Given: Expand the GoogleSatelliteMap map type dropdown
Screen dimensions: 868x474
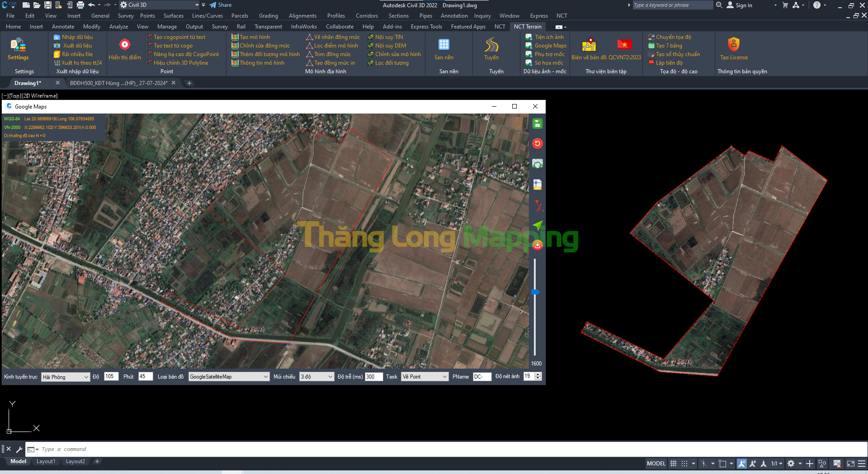Looking at the screenshot, I should [229, 377].
